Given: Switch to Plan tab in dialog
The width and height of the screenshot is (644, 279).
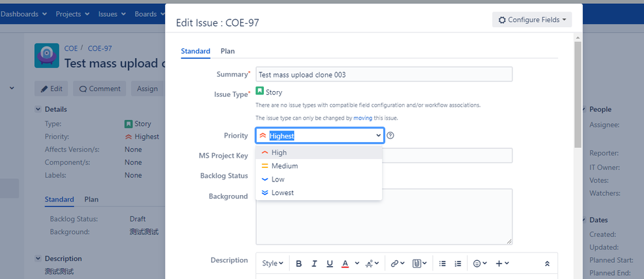Looking at the screenshot, I should (x=228, y=52).
